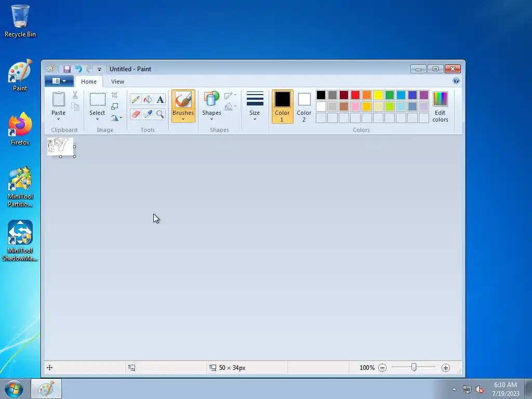Click the network tray icon
This screenshot has height=399, width=532.
pyautogui.click(x=467, y=389)
